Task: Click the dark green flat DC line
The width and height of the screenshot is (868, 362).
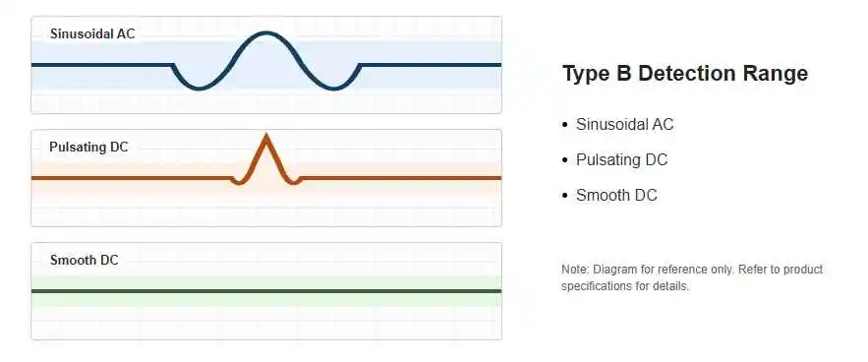Action: tap(266, 290)
